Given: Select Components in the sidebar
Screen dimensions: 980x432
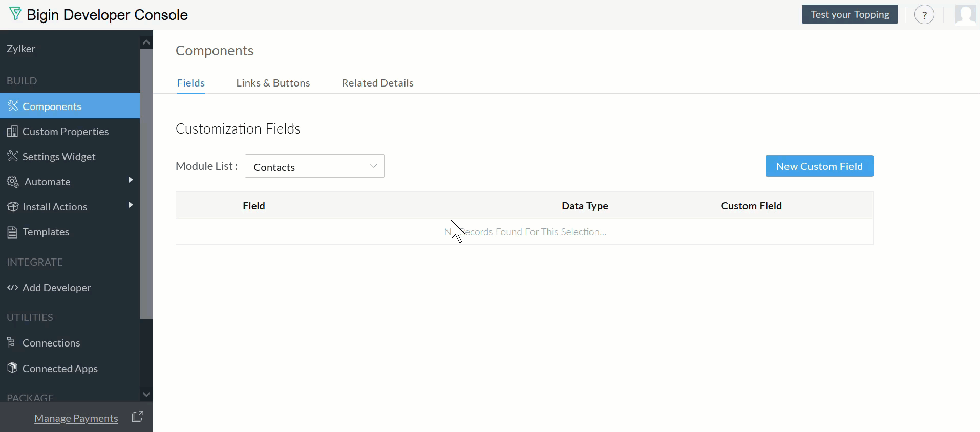Looking at the screenshot, I should pyautogui.click(x=70, y=106).
